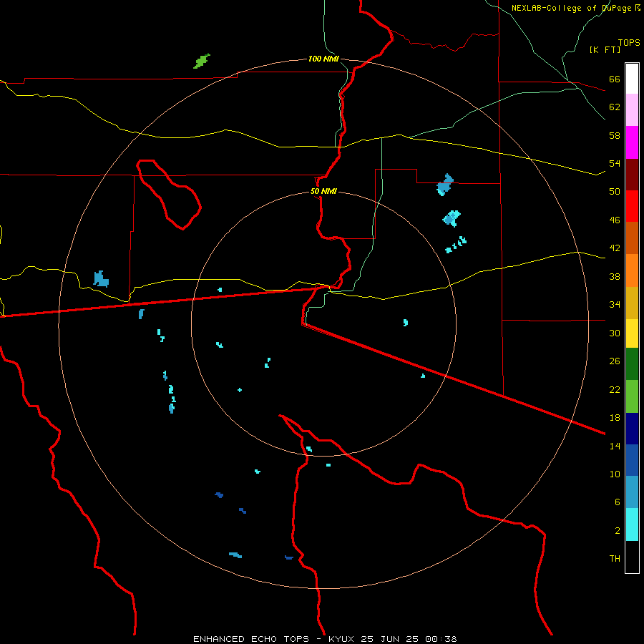Click the legend value 14
This screenshot has width=644, height=644.
tap(615, 446)
